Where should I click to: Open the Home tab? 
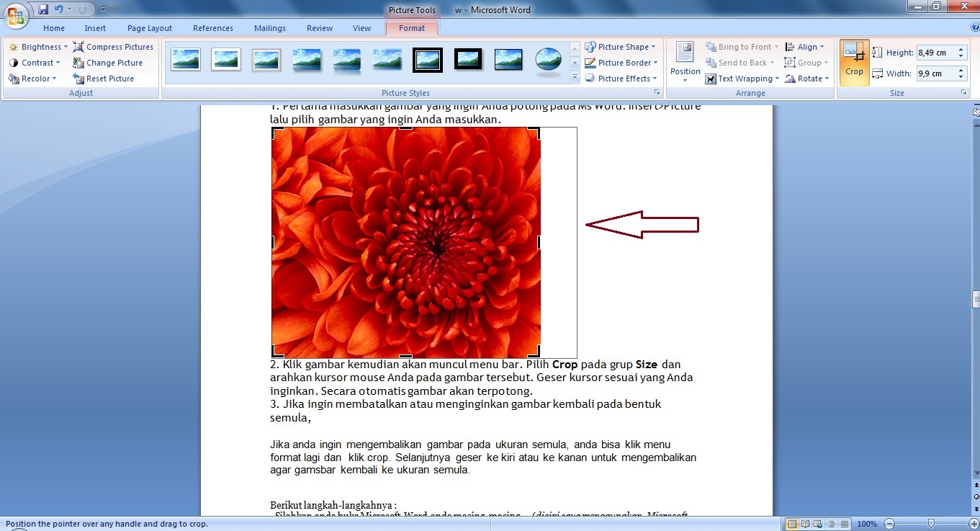point(54,28)
